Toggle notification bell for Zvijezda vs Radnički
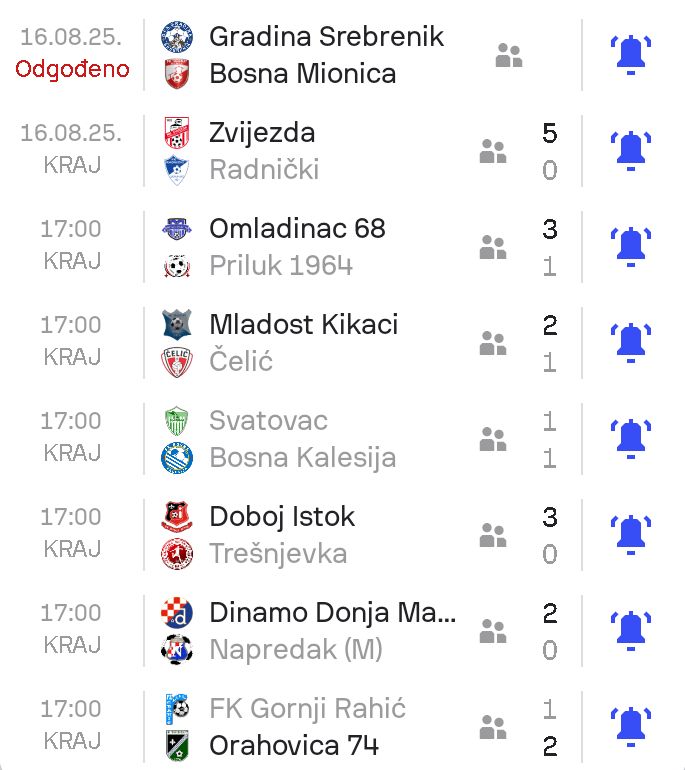Viewport: 685px width, 770px height. tap(630, 151)
